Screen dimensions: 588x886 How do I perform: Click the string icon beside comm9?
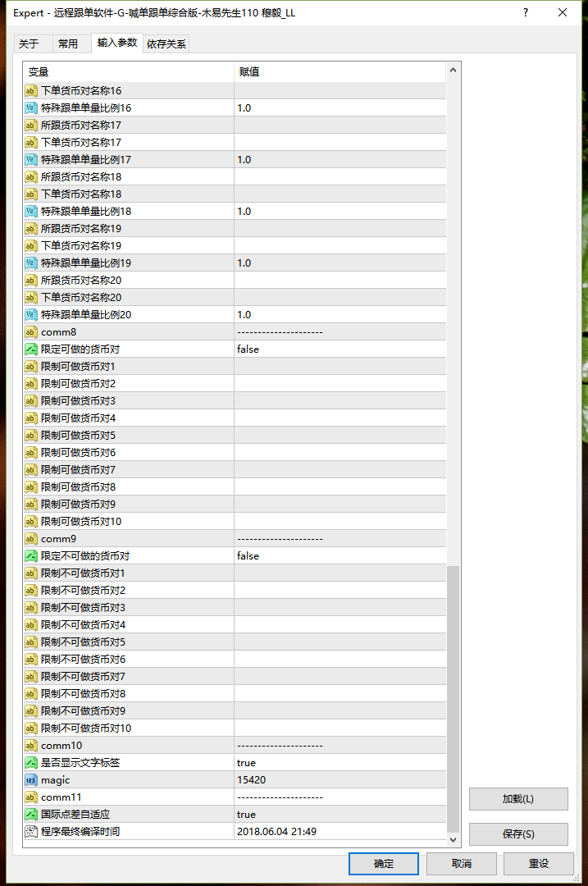tap(31, 538)
